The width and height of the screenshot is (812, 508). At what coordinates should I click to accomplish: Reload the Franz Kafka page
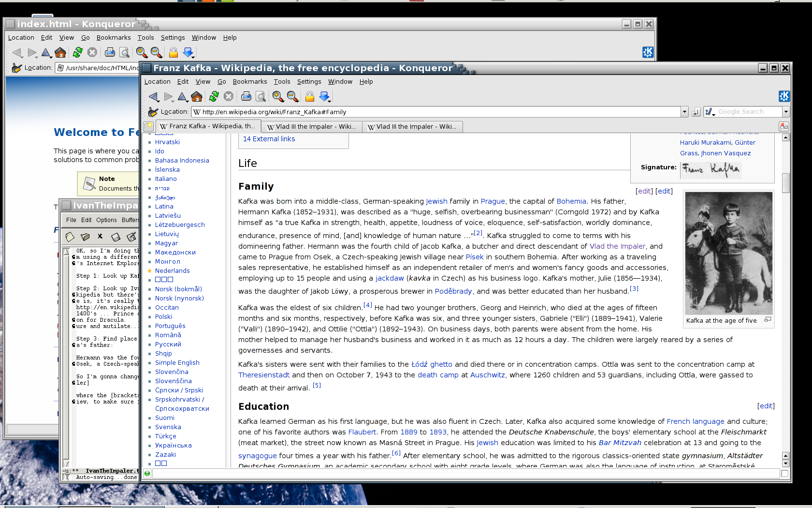[214, 97]
